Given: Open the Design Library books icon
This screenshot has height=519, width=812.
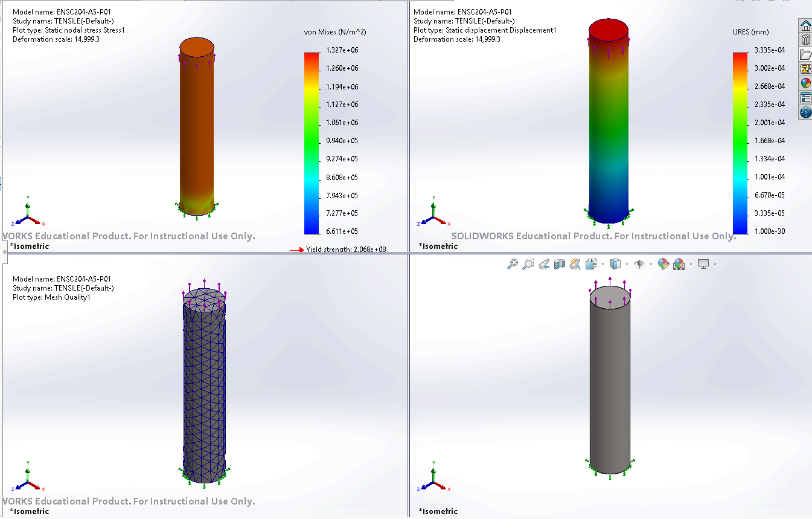Looking at the screenshot, I should 805,40.
